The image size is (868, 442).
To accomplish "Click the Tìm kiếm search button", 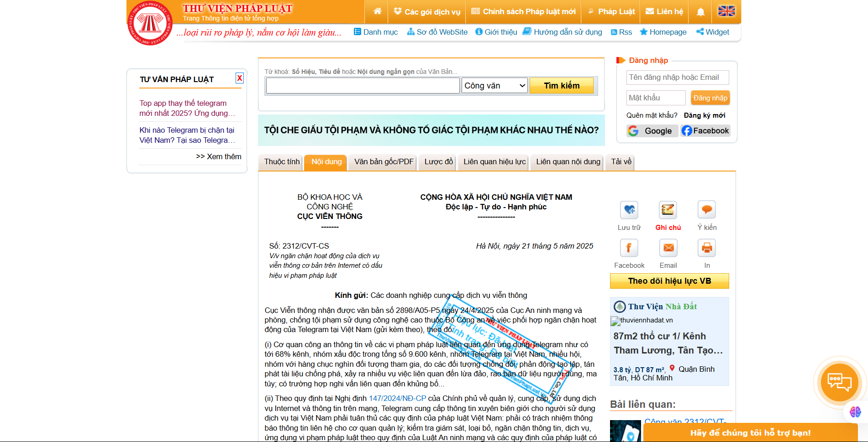I will (x=562, y=85).
